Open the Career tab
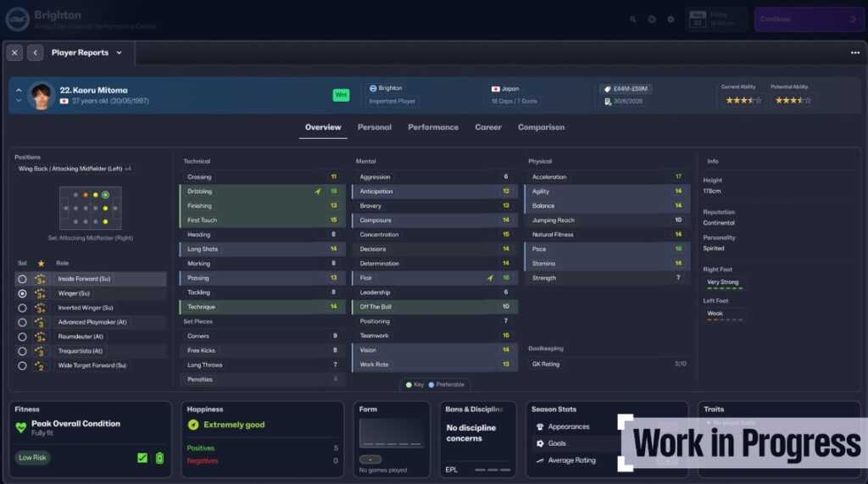 click(x=487, y=127)
